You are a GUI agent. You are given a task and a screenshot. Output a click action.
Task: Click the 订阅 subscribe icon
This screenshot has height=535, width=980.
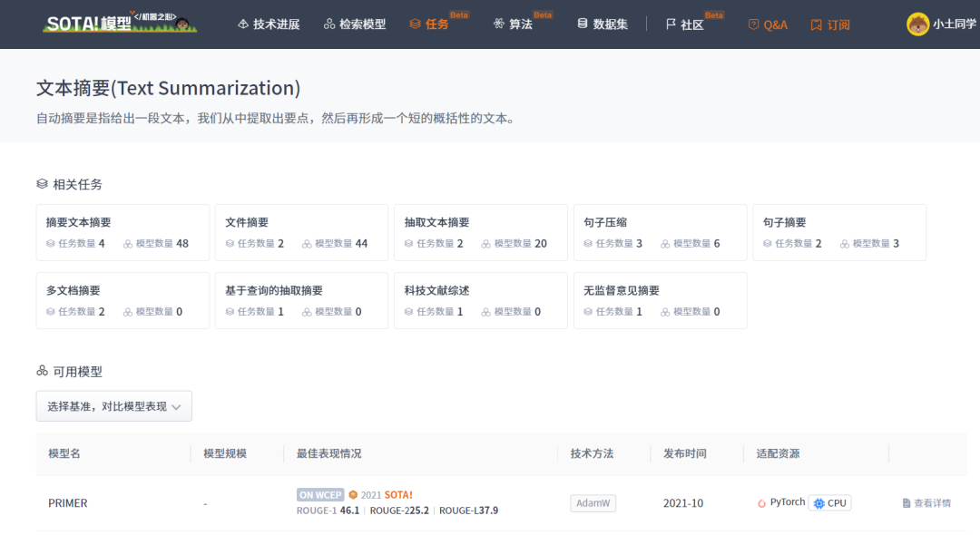[816, 24]
